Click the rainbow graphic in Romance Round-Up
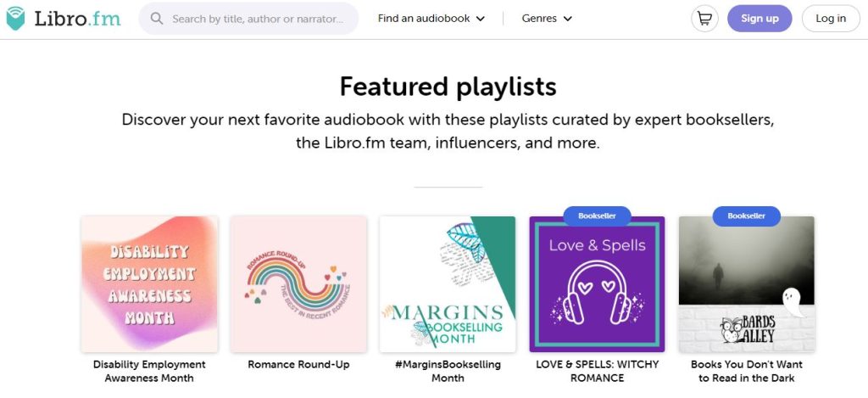 297,283
